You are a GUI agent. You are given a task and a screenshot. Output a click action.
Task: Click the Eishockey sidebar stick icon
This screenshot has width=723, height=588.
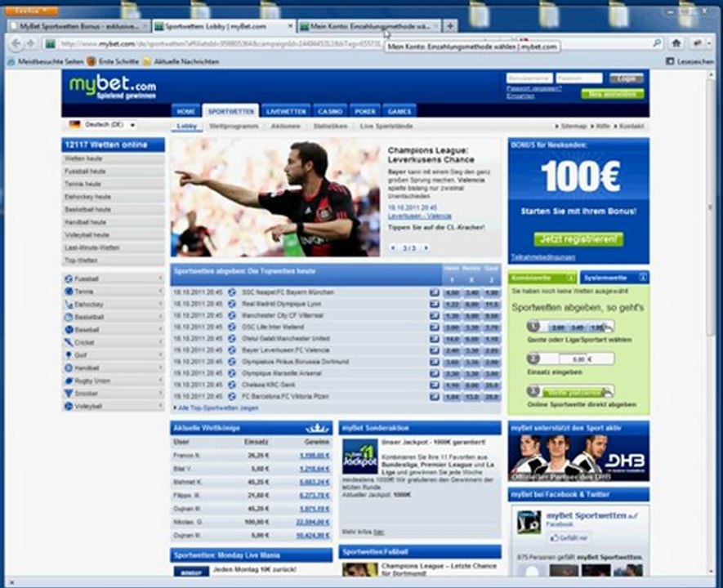tap(69, 304)
